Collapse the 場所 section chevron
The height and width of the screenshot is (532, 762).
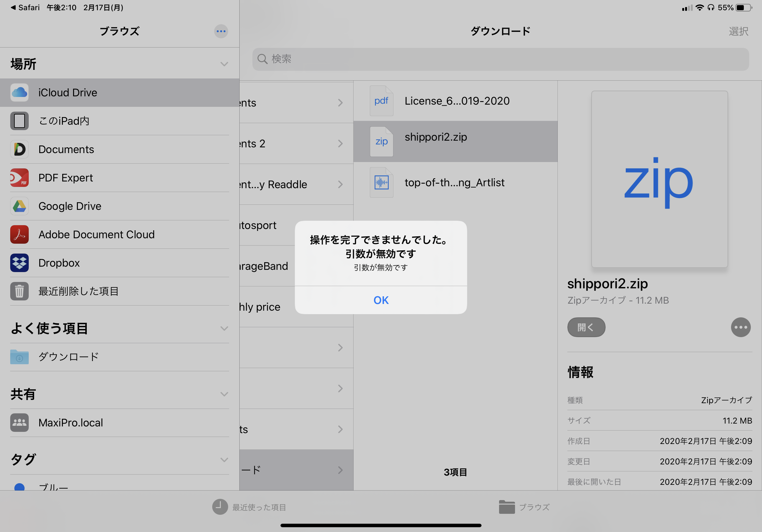point(224,64)
